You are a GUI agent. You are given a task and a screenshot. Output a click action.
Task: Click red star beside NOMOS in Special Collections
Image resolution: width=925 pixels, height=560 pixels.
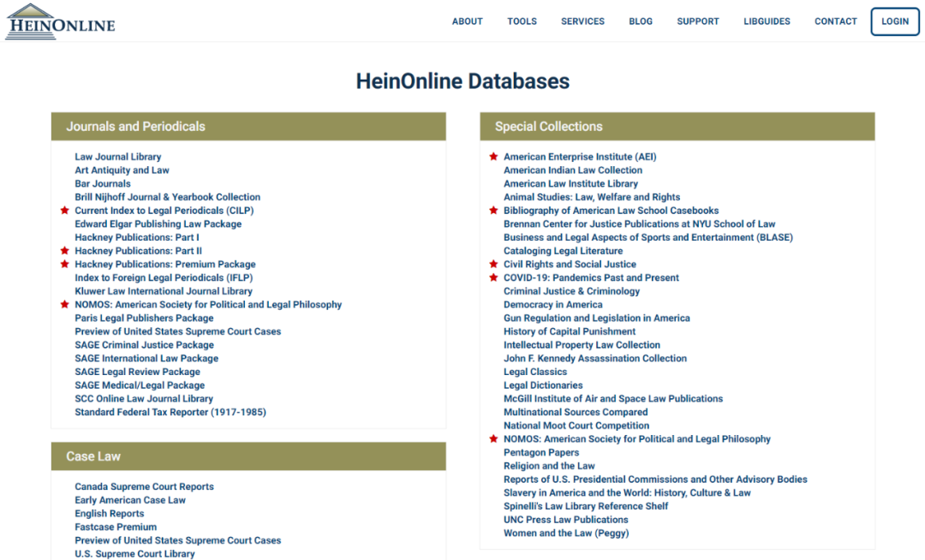pos(494,438)
